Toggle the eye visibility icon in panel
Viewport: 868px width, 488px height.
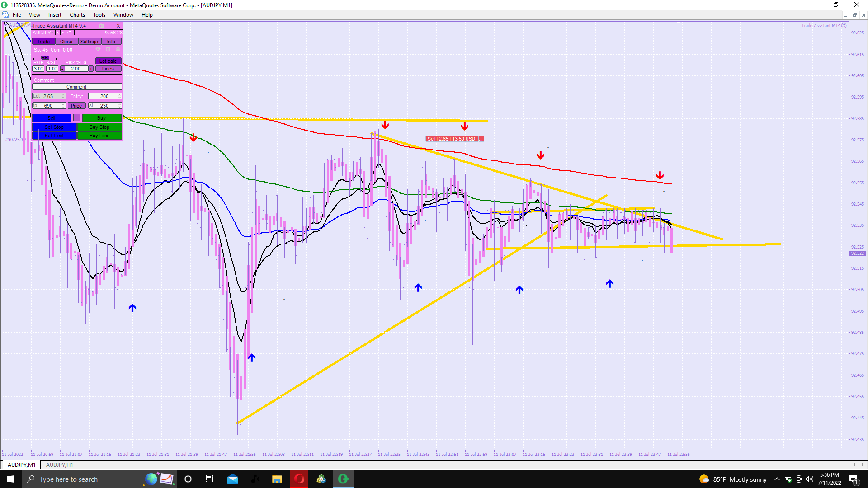tap(98, 49)
